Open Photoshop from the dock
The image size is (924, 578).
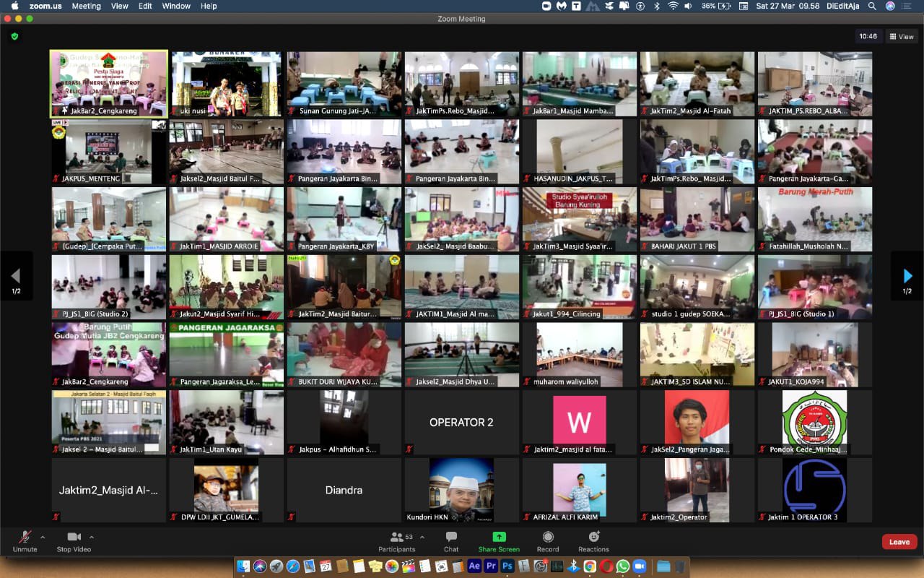tap(507, 566)
